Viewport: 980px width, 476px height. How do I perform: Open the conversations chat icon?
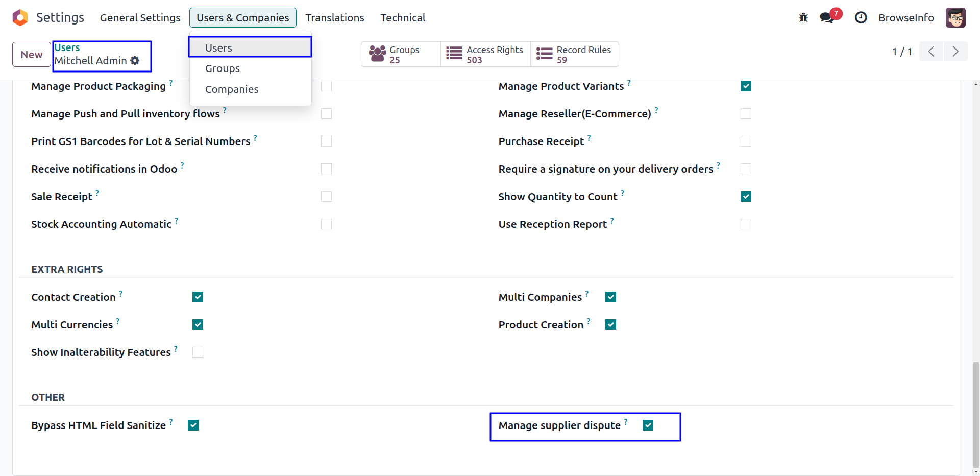click(826, 18)
